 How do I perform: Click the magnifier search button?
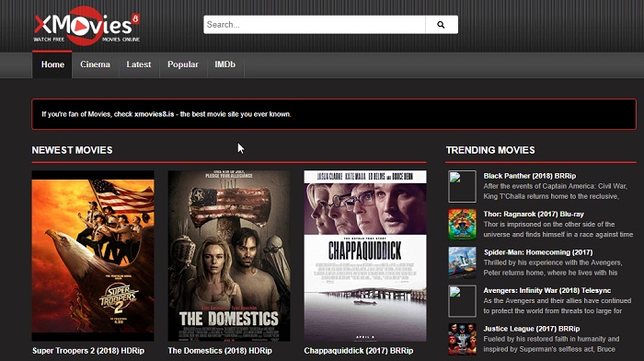pos(441,25)
